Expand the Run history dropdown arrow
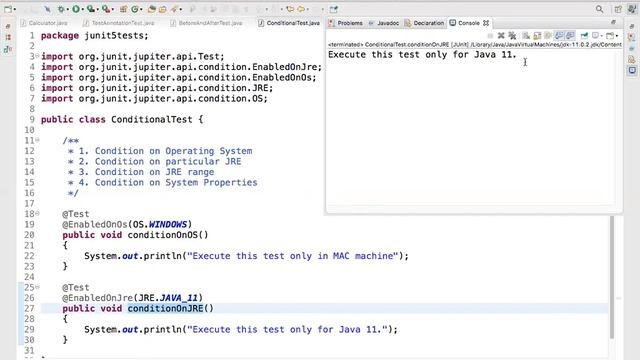The image size is (640, 360). click(82, 9)
